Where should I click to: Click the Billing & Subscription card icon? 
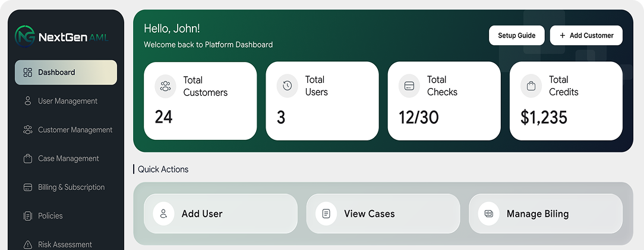pos(27,187)
